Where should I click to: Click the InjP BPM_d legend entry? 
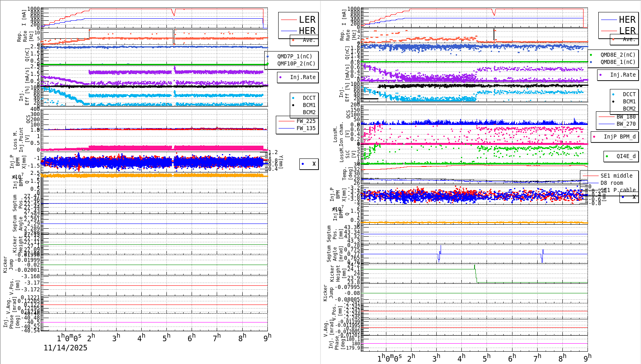tap(619, 136)
